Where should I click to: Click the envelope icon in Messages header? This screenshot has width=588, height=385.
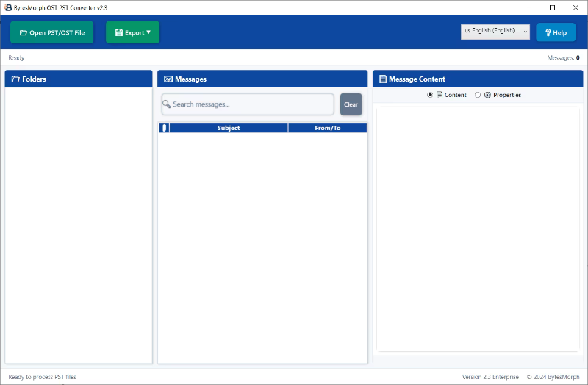pos(168,79)
